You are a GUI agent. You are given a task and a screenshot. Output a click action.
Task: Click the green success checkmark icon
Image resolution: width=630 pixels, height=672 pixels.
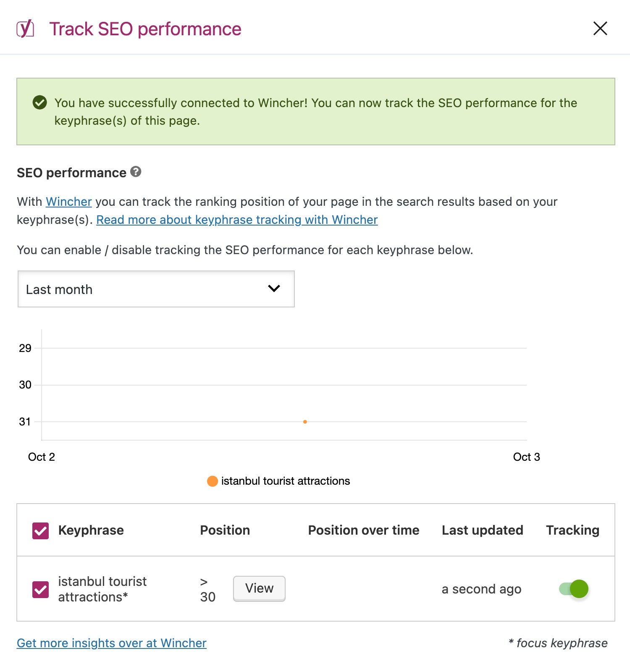[40, 102]
